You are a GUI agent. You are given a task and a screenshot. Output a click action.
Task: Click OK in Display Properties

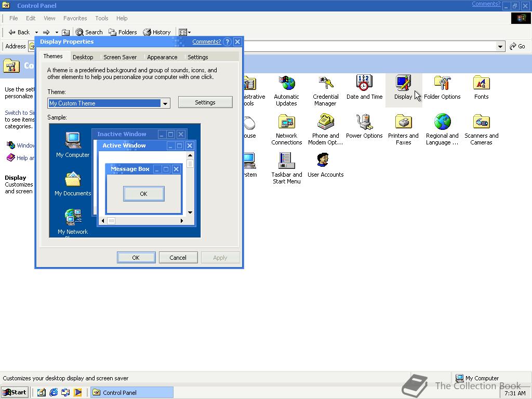tap(136, 258)
